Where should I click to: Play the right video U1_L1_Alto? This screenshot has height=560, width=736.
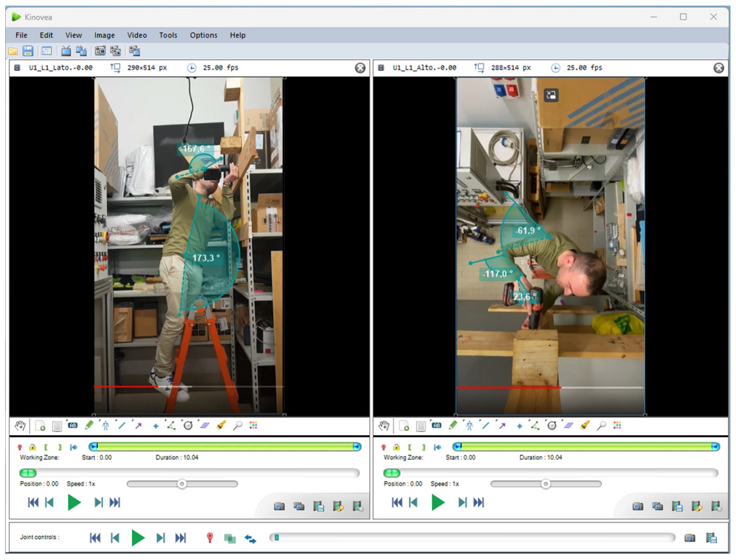[x=438, y=503]
